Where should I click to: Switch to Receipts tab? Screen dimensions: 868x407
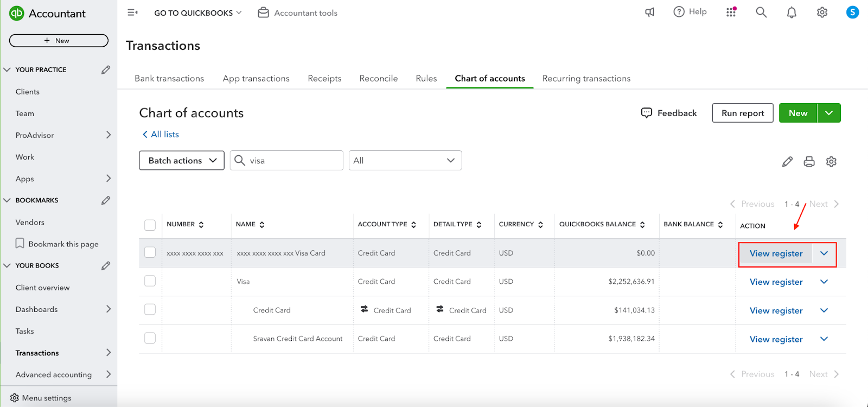(324, 78)
